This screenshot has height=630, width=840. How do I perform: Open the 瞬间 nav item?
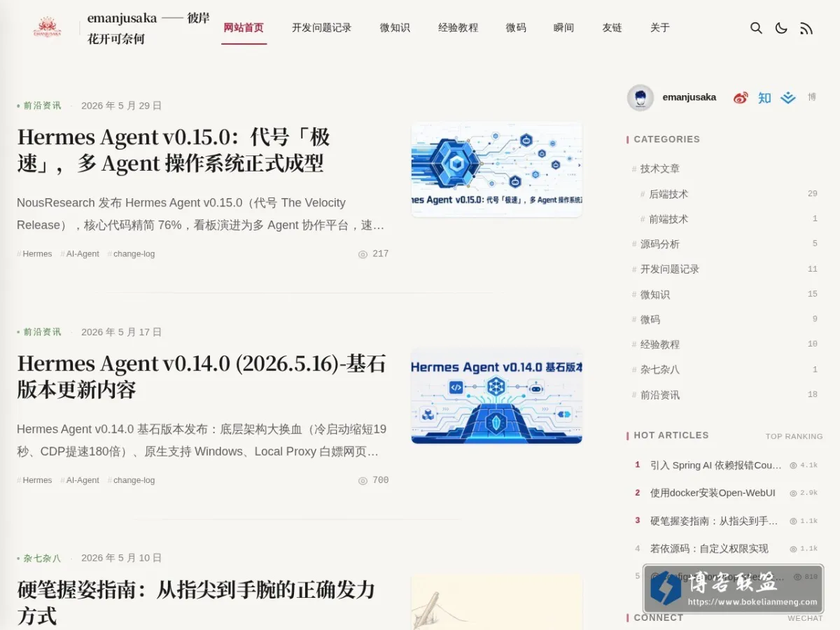563,28
